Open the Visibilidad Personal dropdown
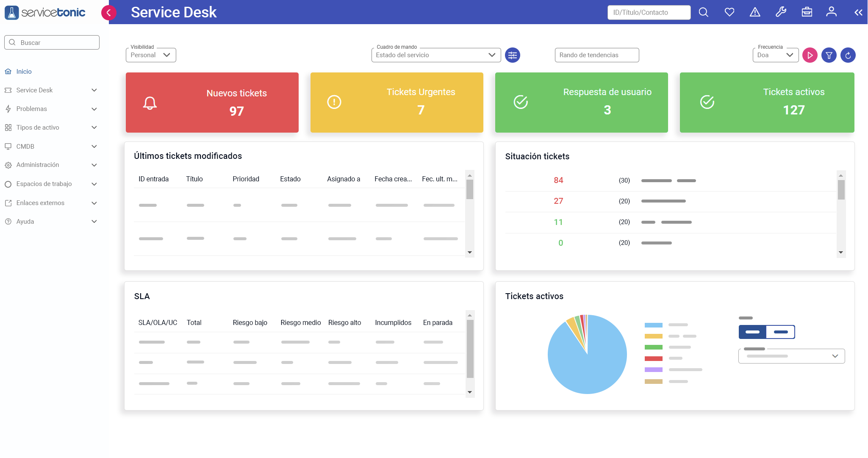This screenshot has height=458, width=868. [x=151, y=55]
